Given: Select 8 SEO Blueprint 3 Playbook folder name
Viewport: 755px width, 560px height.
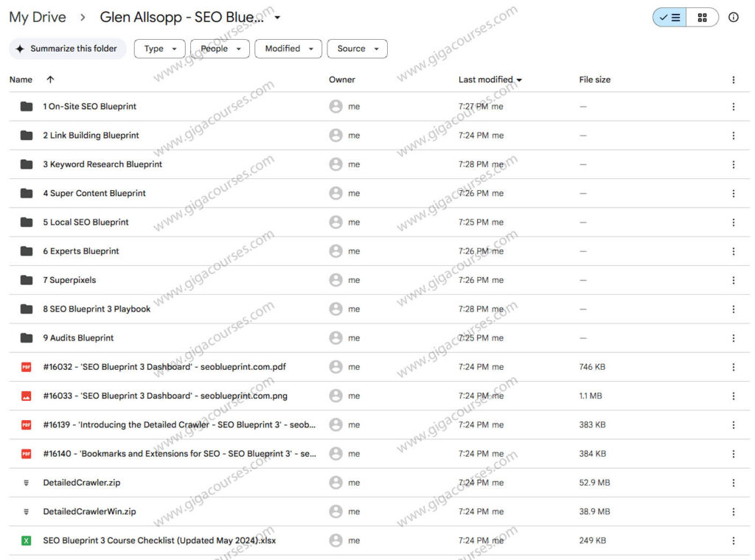Looking at the screenshot, I should click(97, 309).
